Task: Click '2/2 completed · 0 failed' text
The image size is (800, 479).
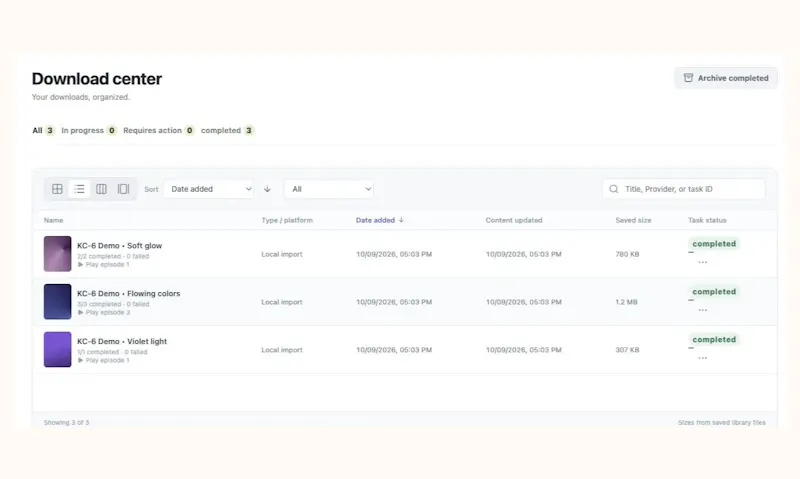Action: pos(113,257)
